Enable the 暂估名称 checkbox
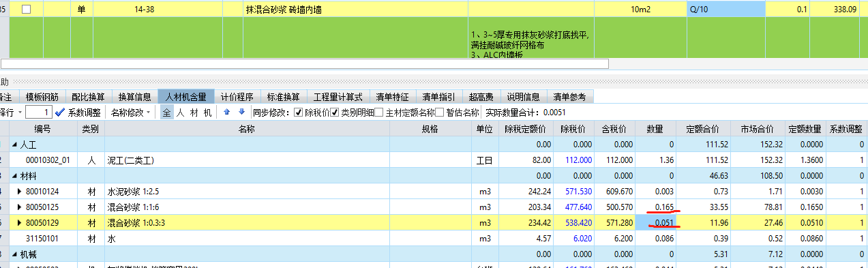 [x=439, y=113]
